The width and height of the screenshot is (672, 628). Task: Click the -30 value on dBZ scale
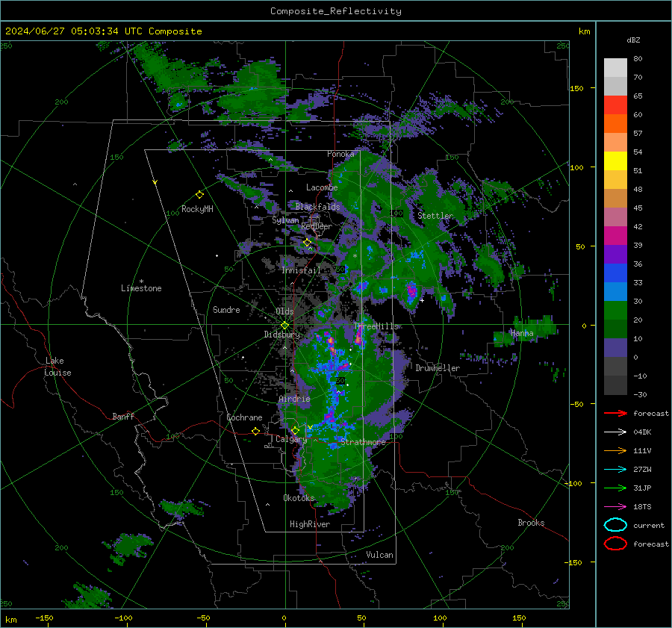(640, 394)
